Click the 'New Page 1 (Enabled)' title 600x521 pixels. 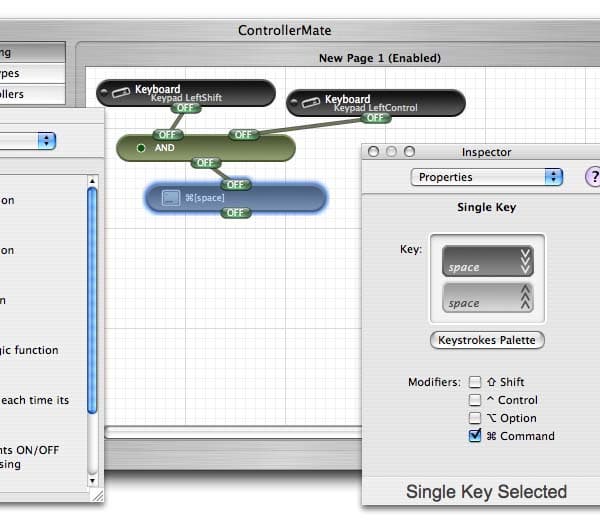380,58
